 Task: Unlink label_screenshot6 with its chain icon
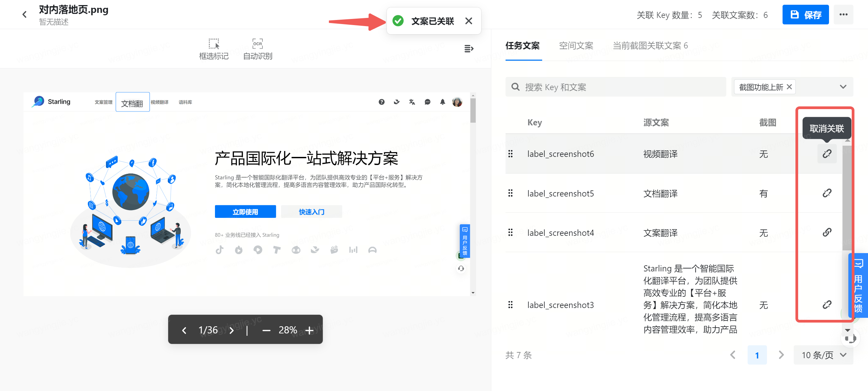tap(827, 154)
